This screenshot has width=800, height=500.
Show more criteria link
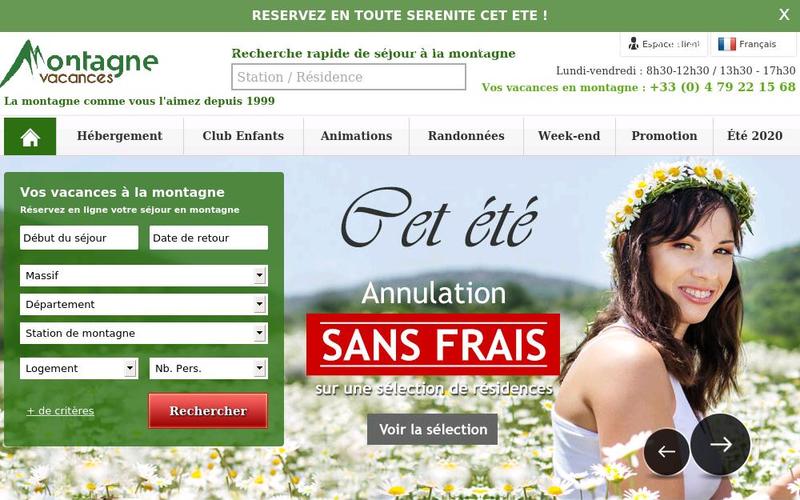click(x=60, y=411)
